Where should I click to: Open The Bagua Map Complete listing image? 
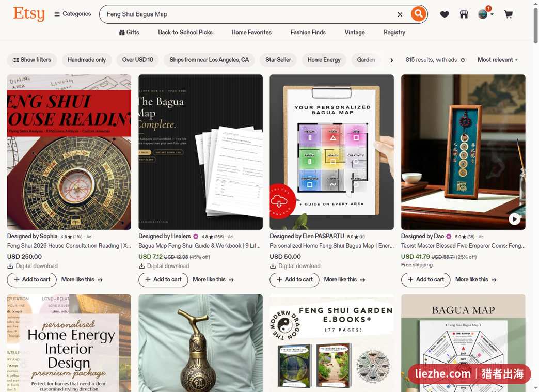coord(200,152)
